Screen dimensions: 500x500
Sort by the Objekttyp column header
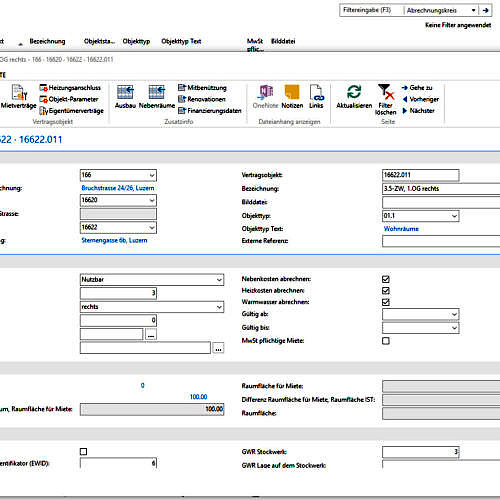[136, 41]
